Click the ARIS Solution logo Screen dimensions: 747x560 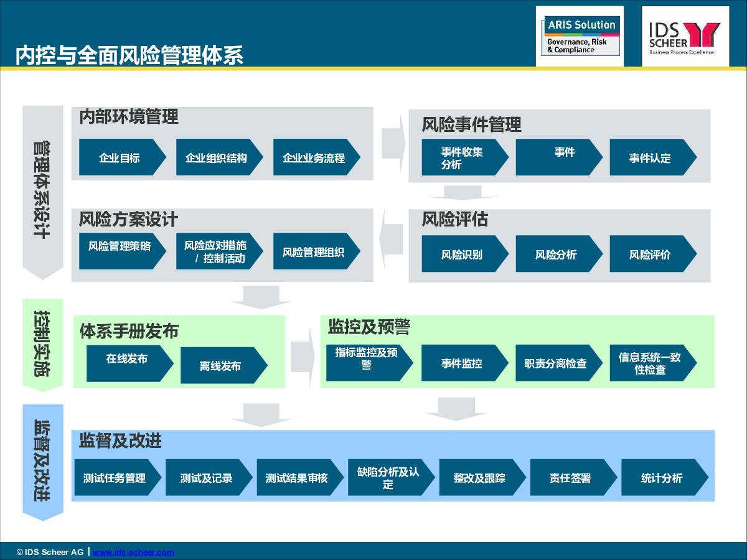pyautogui.click(x=580, y=36)
